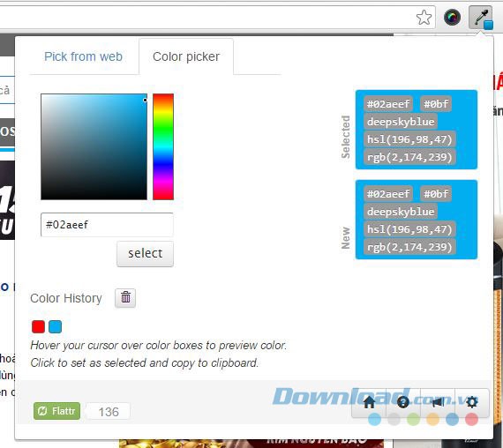Copy rgb(2,174,239) in Selected box
This screenshot has width=503, height=448.
tap(409, 157)
